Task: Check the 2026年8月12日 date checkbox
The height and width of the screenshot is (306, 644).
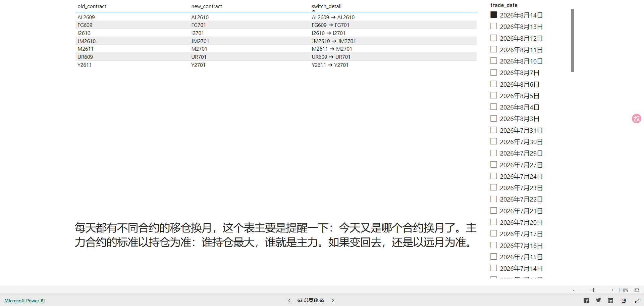Action: 494,38
